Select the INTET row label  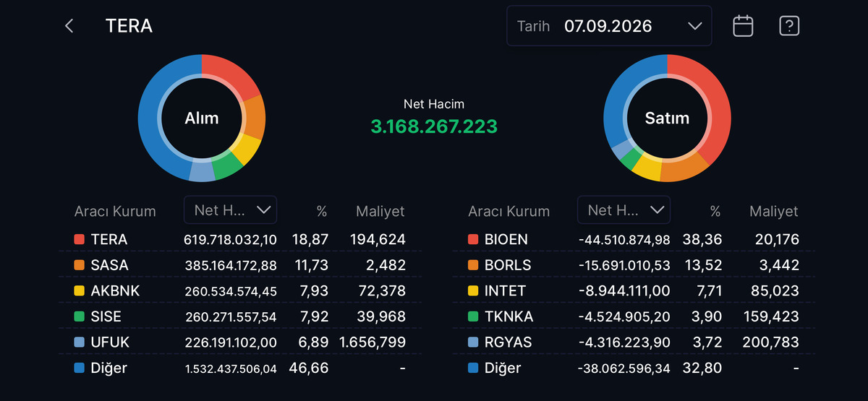pos(506,290)
